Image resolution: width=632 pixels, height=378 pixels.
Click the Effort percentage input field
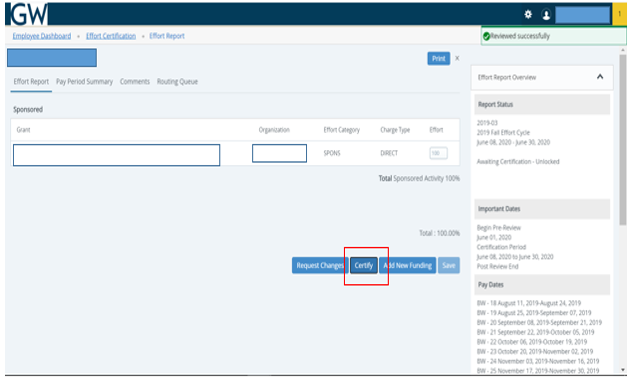click(438, 153)
